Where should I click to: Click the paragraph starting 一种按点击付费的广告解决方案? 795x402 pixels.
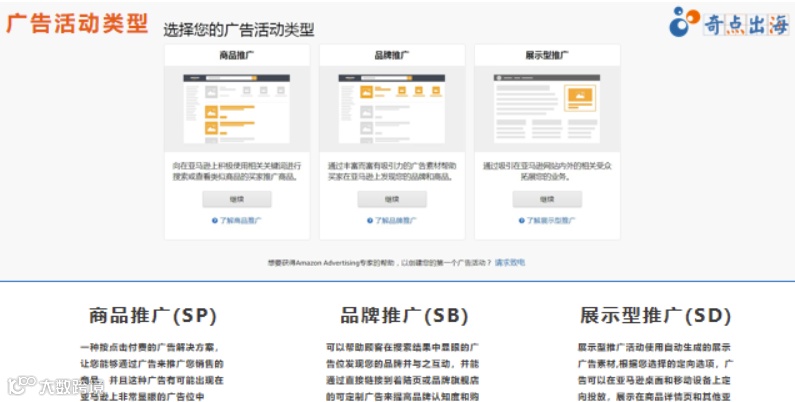coord(152,372)
